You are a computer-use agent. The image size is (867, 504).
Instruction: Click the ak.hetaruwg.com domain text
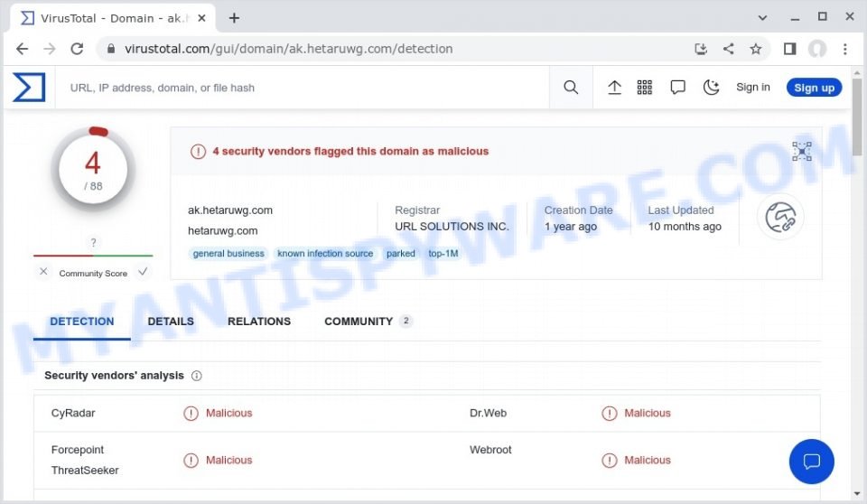pyautogui.click(x=230, y=210)
